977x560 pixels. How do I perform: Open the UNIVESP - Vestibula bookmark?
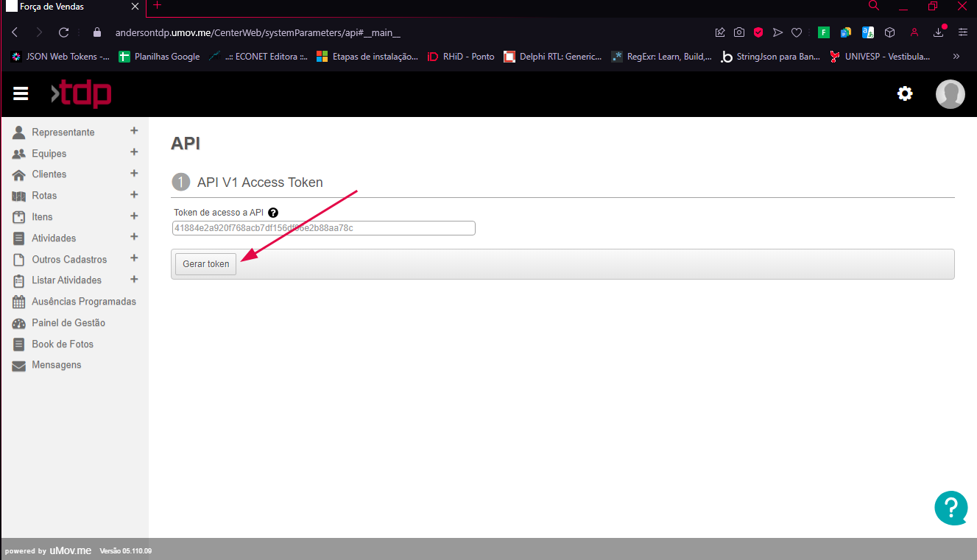coord(880,57)
